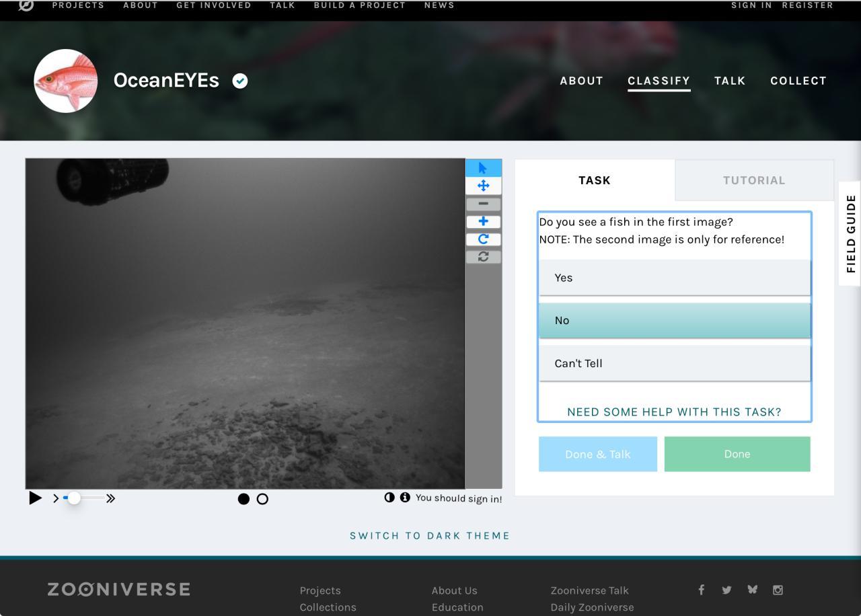Open About in top navigation

pos(141,5)
